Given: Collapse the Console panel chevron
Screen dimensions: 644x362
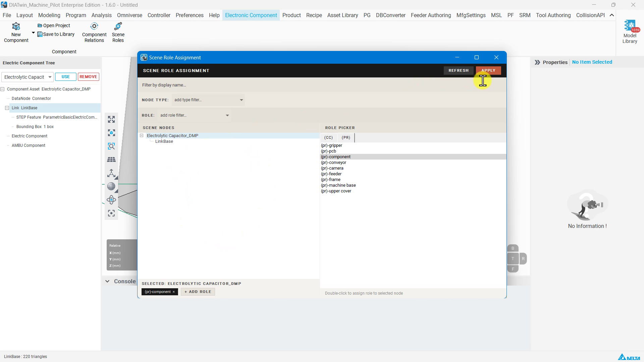Looking at the screenshot, I should tap(107, 282).
